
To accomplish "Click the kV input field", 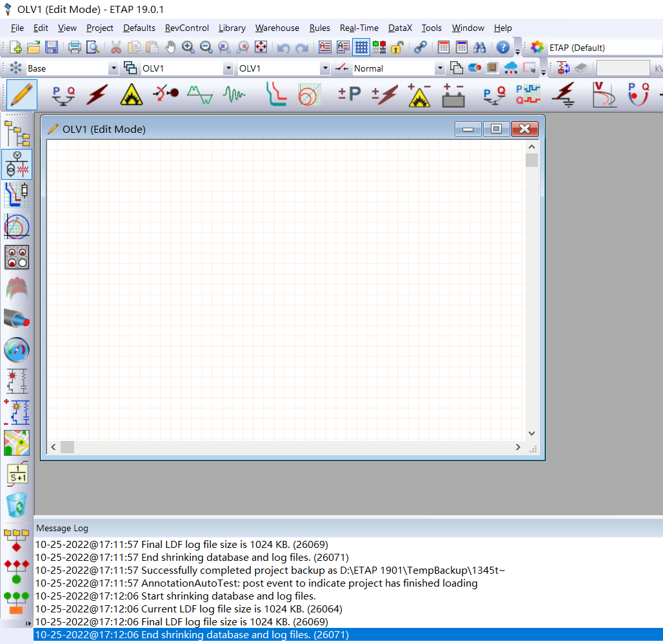I will [623, 68].
